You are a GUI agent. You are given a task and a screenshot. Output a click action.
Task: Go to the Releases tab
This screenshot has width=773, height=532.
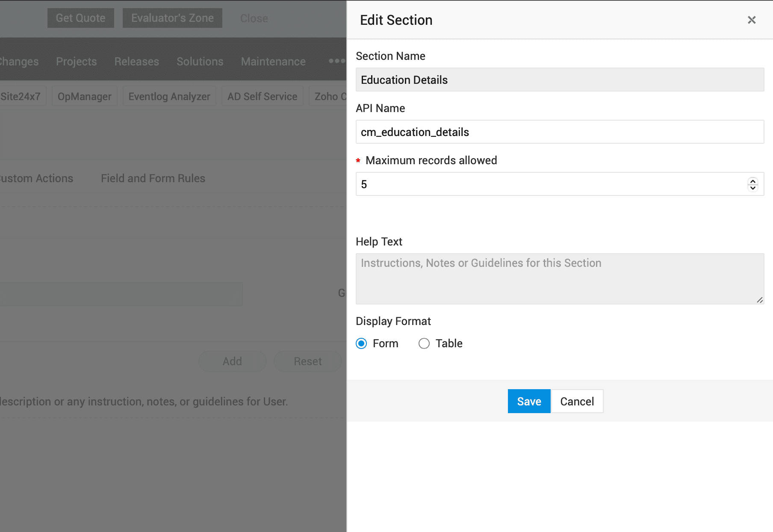[137, 62]
